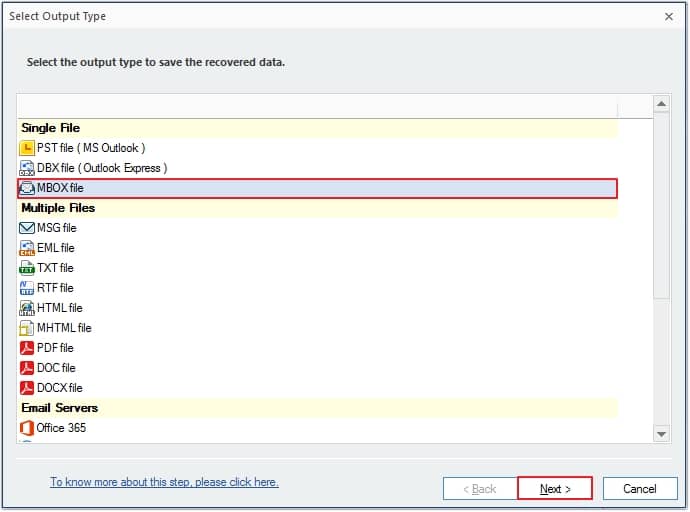This screenshot has width=690, height=512.
Task: Click the MBOX file envelope icon
Action: pyautogui.click(x=27, y=188)
